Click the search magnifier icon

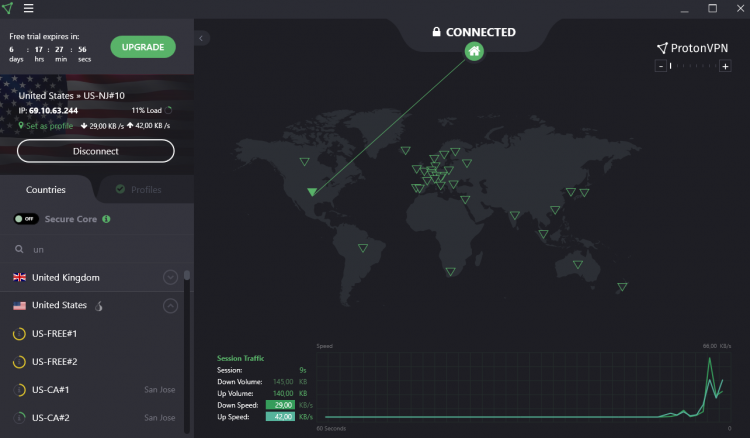point(19,249)
